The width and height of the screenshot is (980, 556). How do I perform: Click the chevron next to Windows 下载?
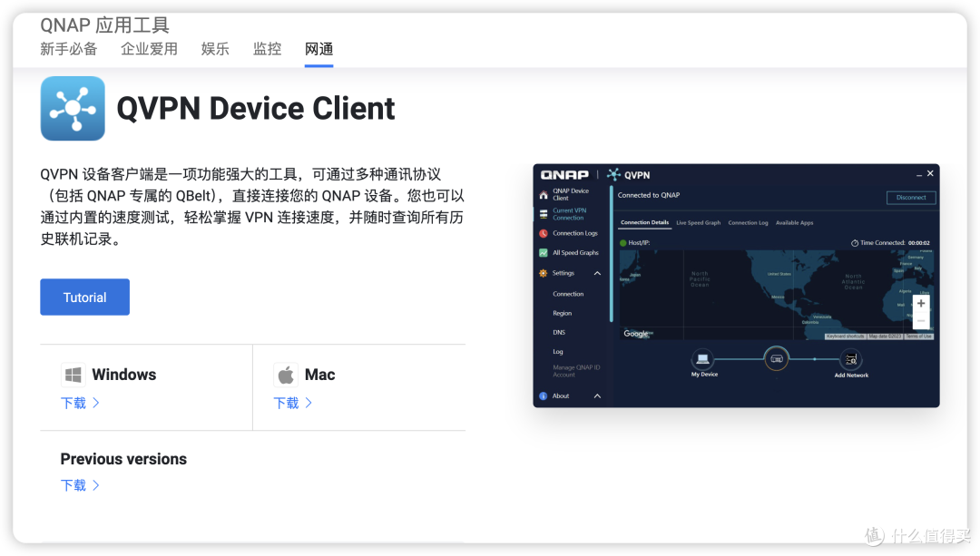click(x=96, y=403)
